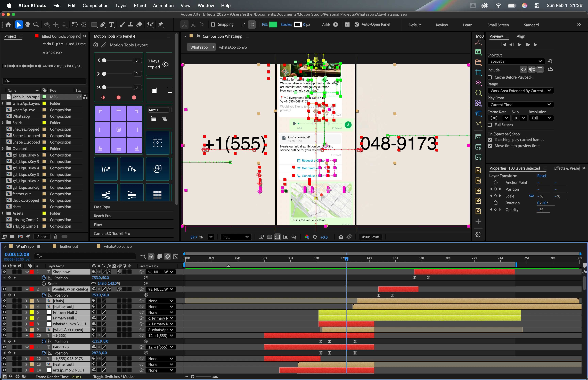
Task: Hide the Shop now layer eye
Action: click(x=4, y=272)
